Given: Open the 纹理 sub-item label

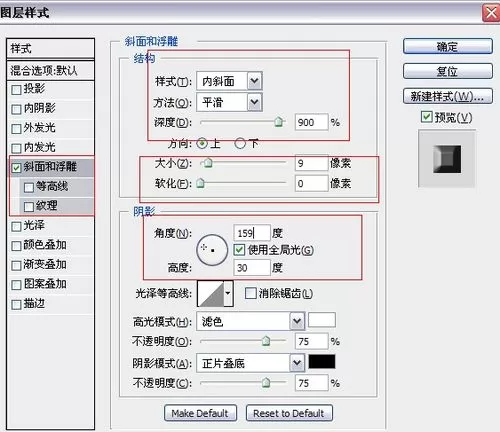Looking at the screenshot, I should pos(47,206).
